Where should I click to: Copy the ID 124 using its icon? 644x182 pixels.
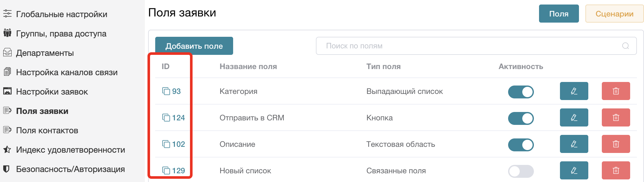[x=166, y=118]
